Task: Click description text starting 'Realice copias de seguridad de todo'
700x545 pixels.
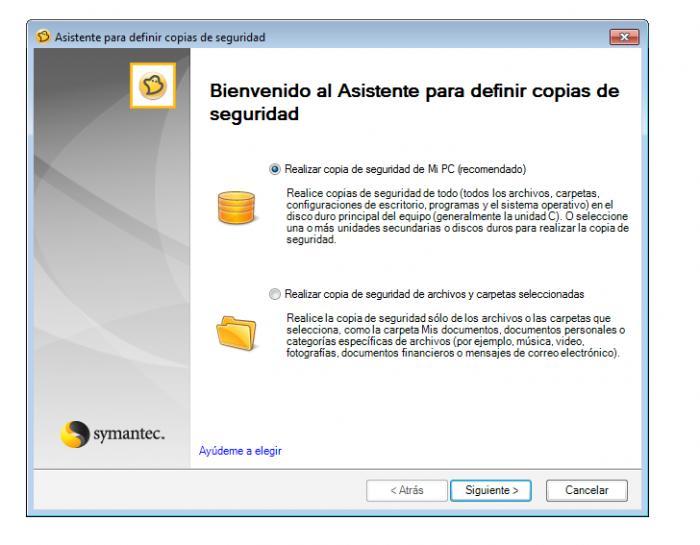Action: point(458,216)
